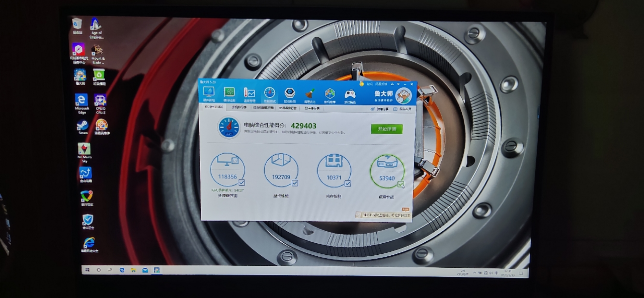Open CPUID CPU-Z desktop shortcut
The image size is (644, 298).
tap(100, 103)
